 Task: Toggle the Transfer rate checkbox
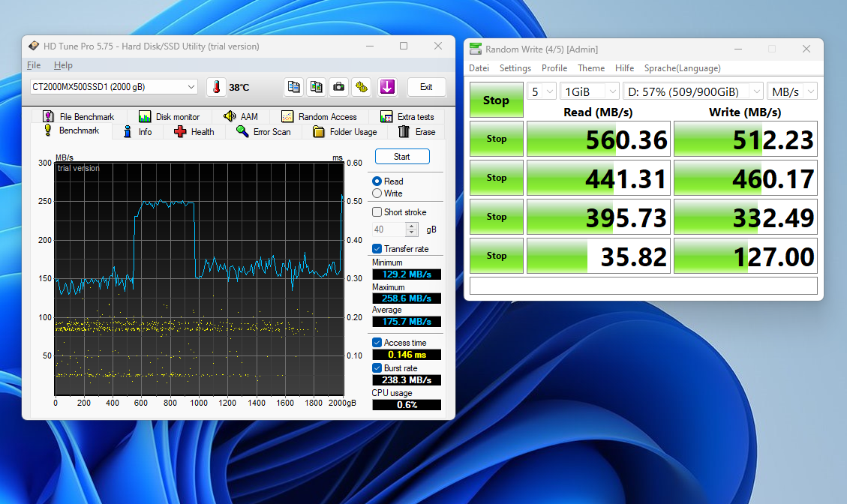(x=377, y=249)
